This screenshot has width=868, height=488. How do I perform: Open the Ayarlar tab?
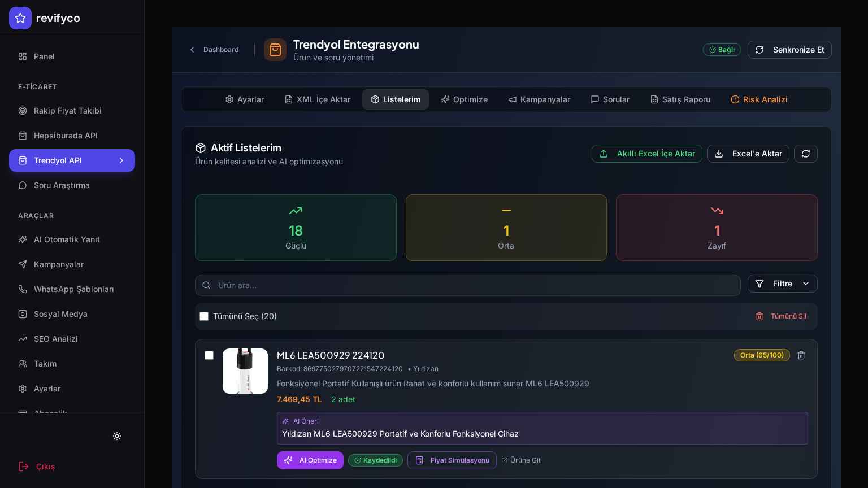(245, 99)
